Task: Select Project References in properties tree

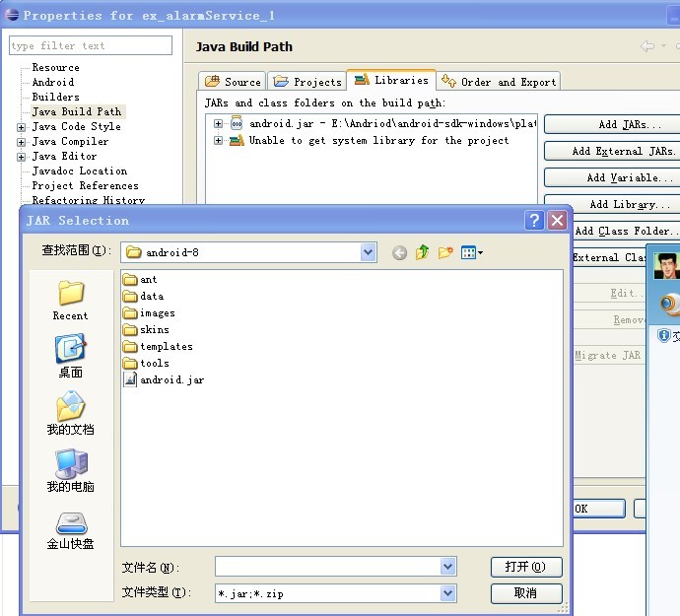Action: tap(86, 185)
